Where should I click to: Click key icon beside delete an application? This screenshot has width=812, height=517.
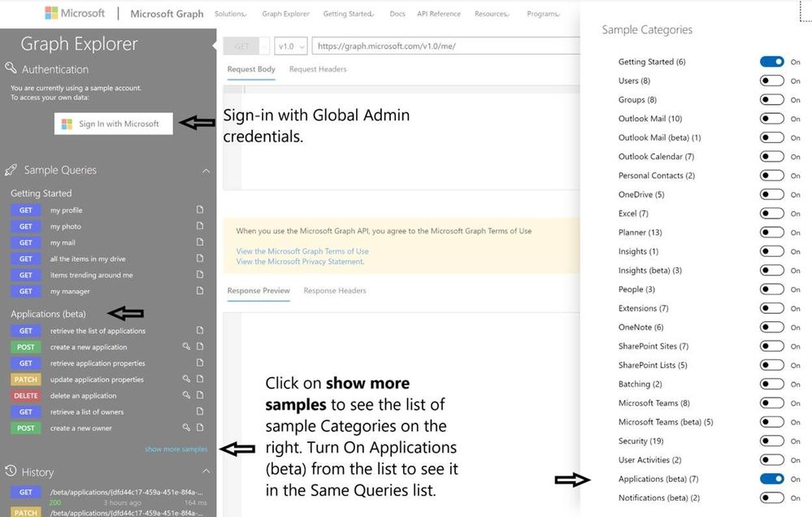pyautogui.click(x=186, y=395)
